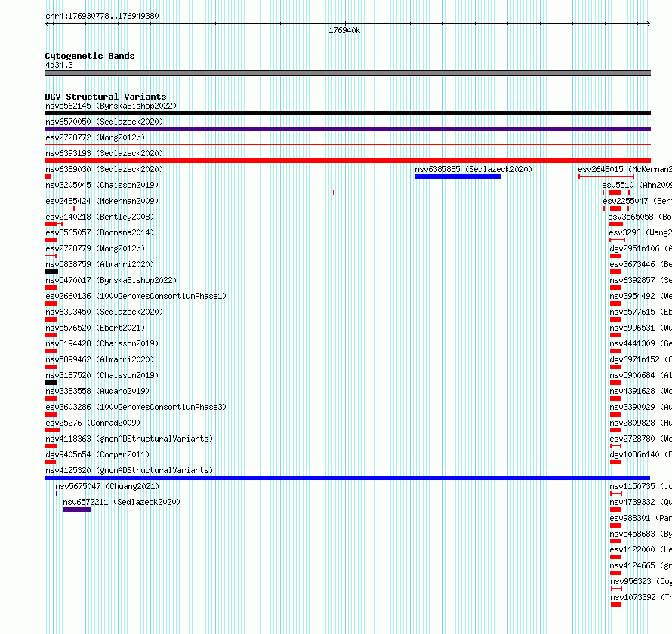Viewport: 672px width, 634px height.
Task: Click nsv5675047 (Chuang2021) label
Action: pos(107,486)
